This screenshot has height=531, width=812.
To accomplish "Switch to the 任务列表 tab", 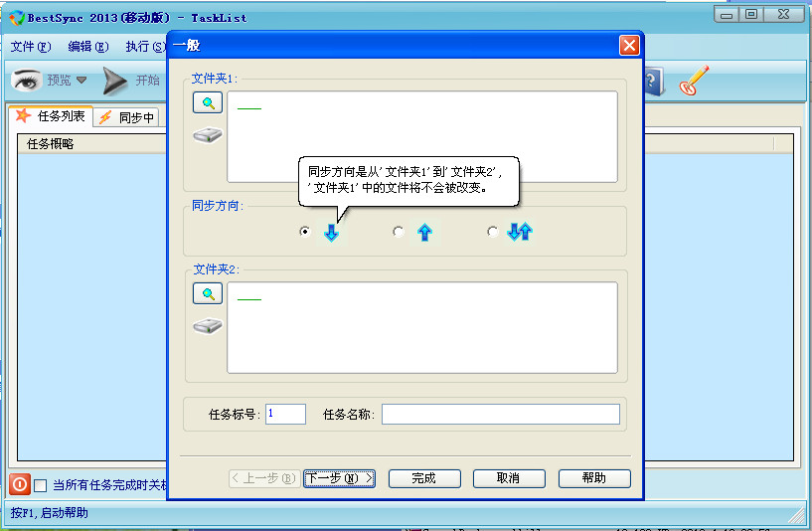I will pyautogui.click(x=51, y=116).
